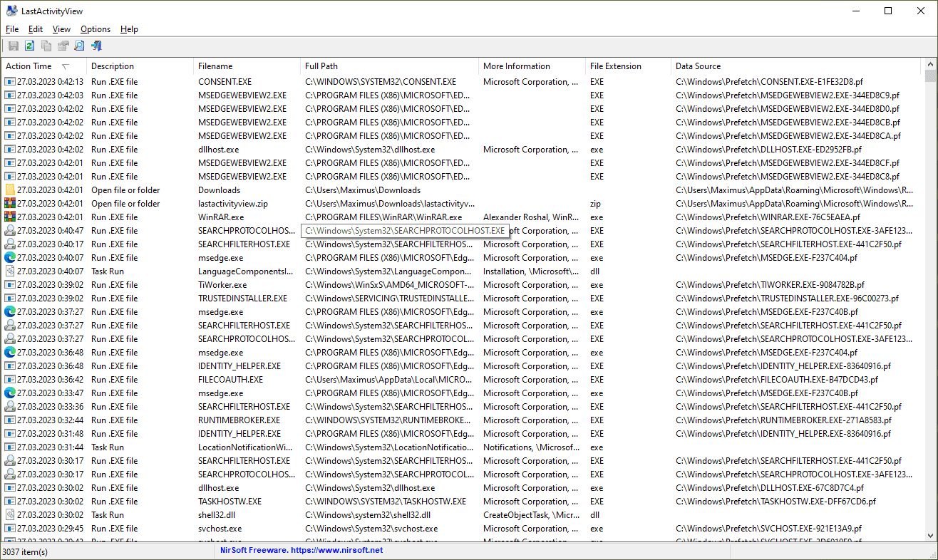The width and height of the screenshot is (938, 560).
Task: Click the 'C:\Users\Maximus\Downloads' full path cell
Action: coord(363,190)
